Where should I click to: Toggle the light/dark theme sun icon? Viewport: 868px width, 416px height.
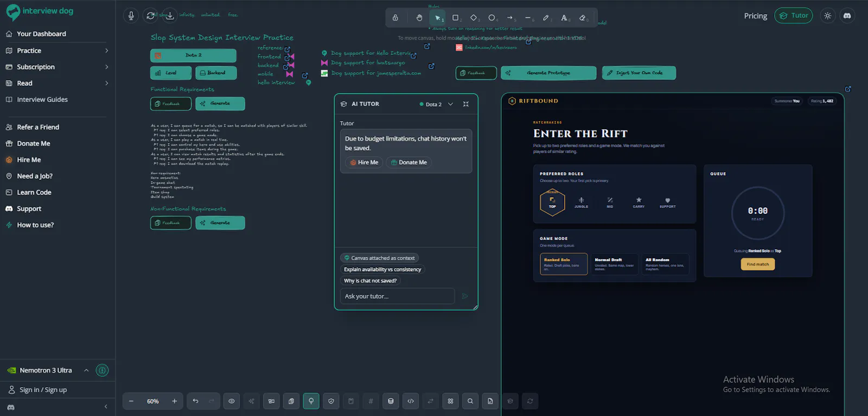pyautogui.click(x=827, y=16)
